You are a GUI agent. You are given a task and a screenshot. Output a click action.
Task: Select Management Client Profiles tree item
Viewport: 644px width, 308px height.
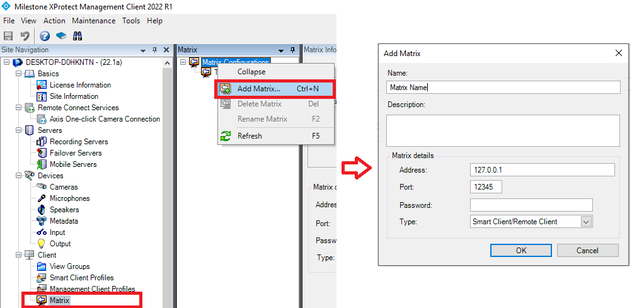coord(93,289)
